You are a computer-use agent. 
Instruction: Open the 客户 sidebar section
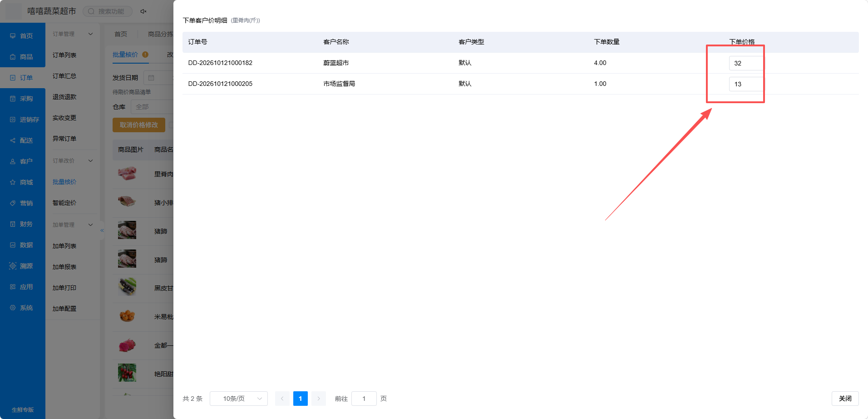(x=22, y=161)
